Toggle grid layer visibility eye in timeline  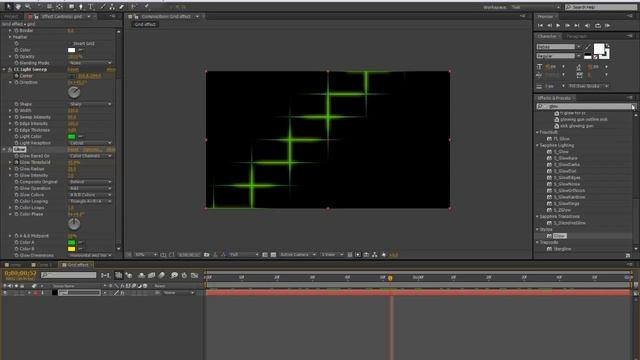coord(5,293)
